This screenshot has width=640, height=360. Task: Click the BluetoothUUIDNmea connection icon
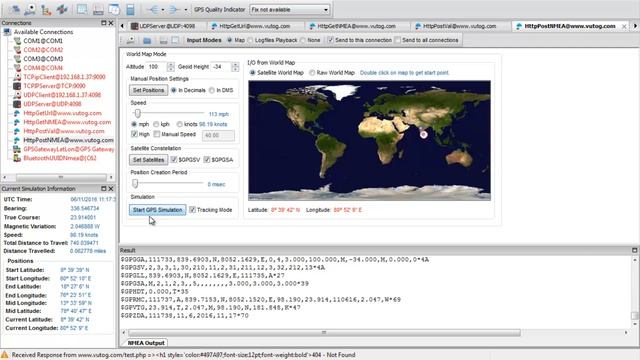point(17,158)
